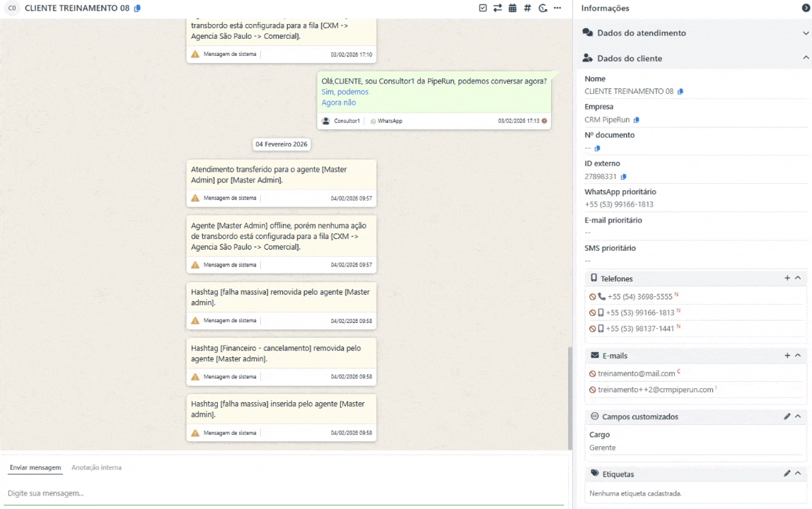
Task: Edit Campos customizados with pencil icon
Action: pos(787,417)
